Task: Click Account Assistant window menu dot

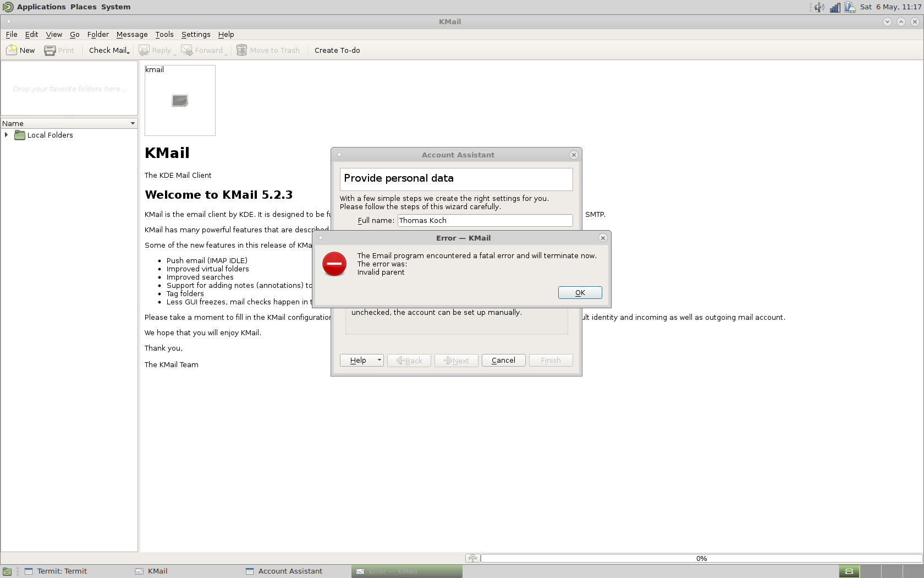Action: pos(339,155)
